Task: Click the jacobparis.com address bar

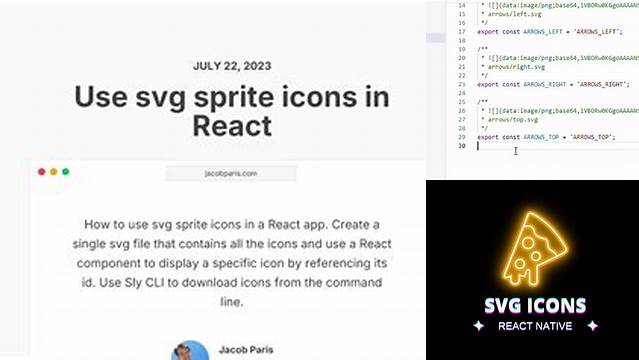Action: click(x=231, y=173)
